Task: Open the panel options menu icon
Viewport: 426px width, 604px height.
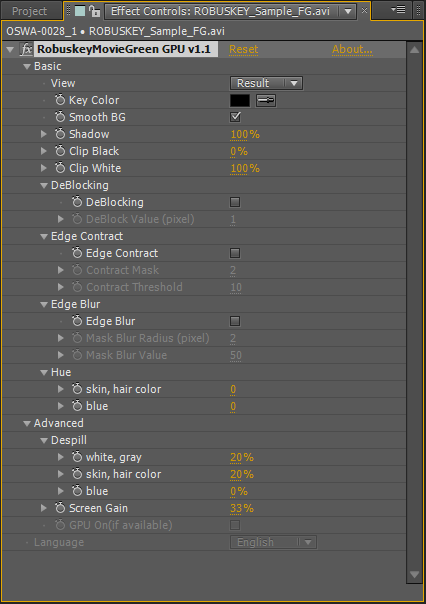Action: click(398, 10)
